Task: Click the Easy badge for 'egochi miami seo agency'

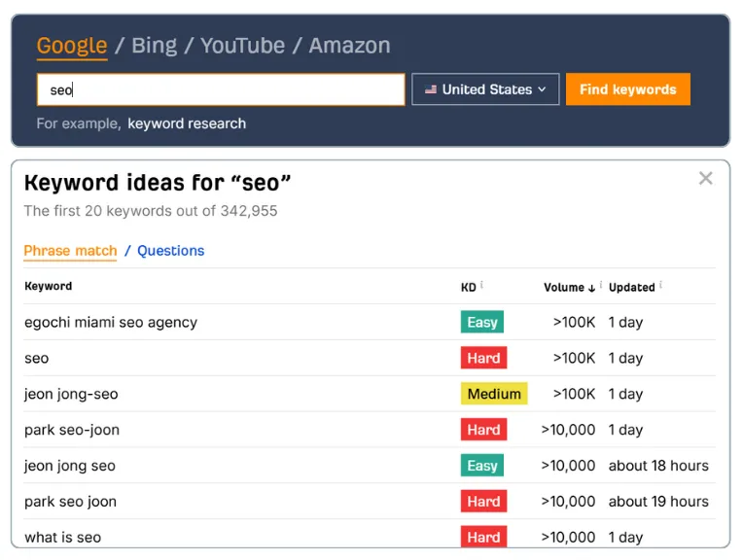Action: click(x=482, y=322)
